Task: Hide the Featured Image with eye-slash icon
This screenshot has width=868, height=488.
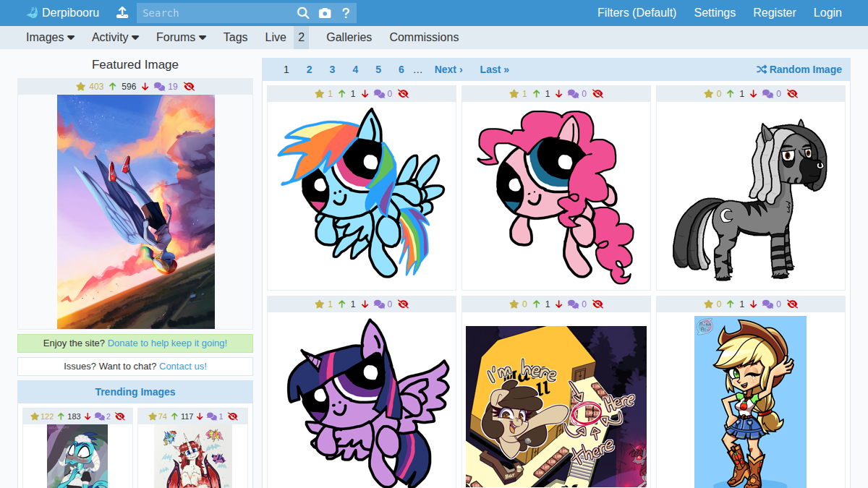Action: (190, 87)
